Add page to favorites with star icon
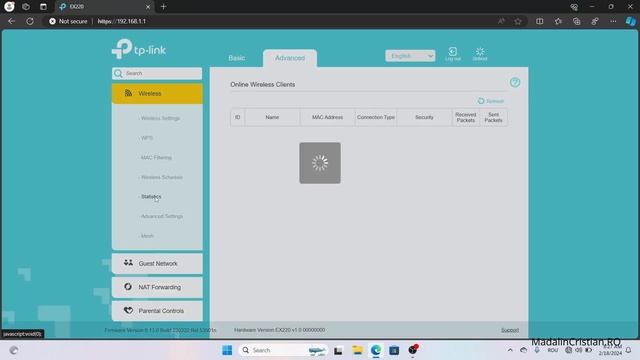The image size is (640, 360). click(518, 21)
